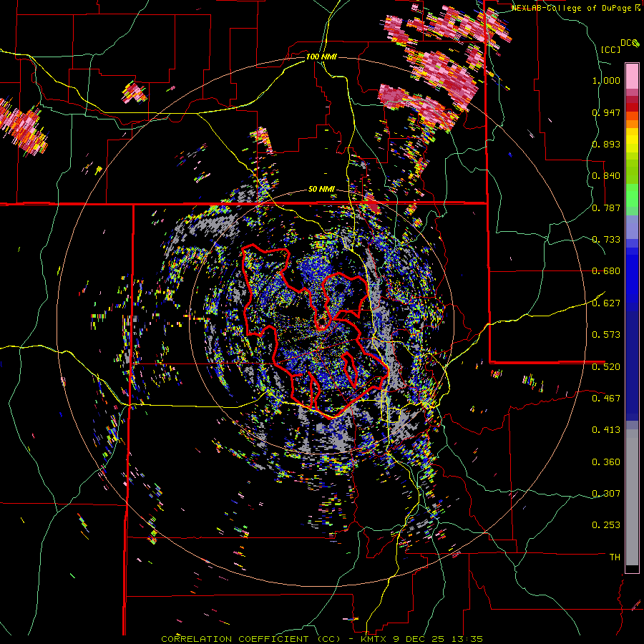Click the 0.467 color scale value
Screen dimensions: 644x644
click(606, 398)
